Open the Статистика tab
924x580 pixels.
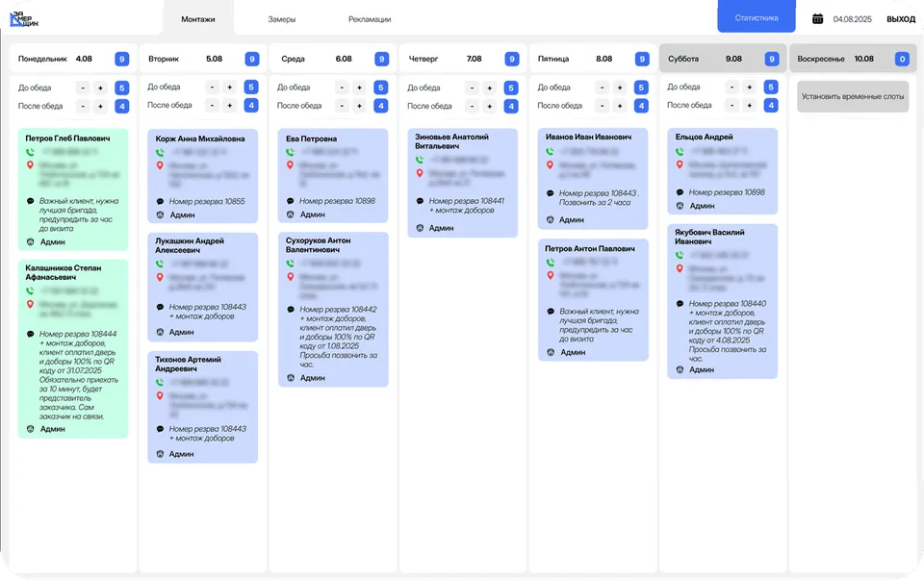pyautogui.click(x=757, y=17)
